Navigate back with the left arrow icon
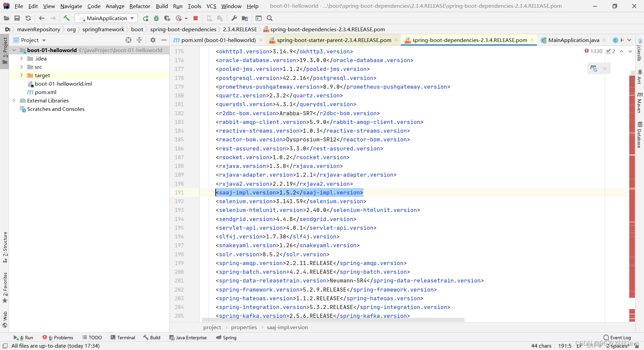 tap(42, 18)
